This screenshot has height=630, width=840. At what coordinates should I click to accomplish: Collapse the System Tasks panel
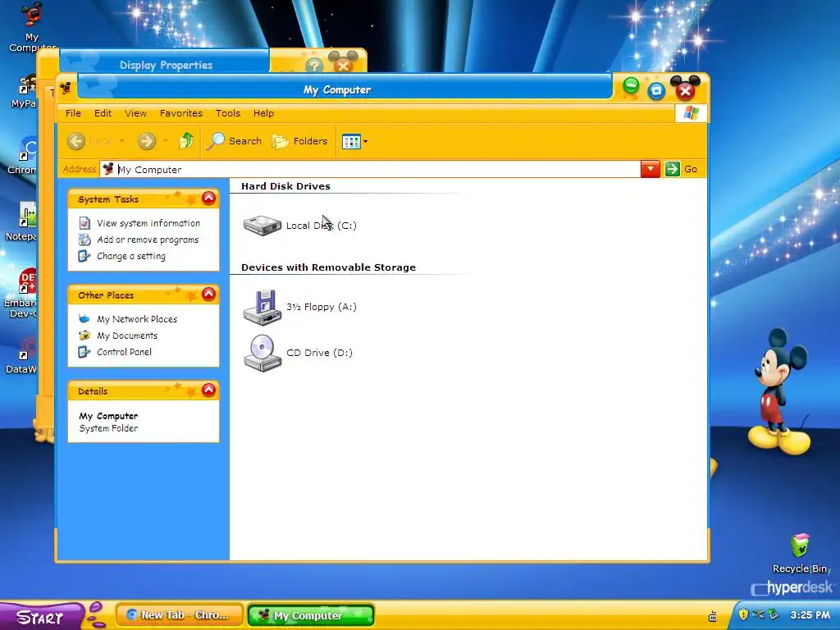pyautogui.click(x=208, y=199)
